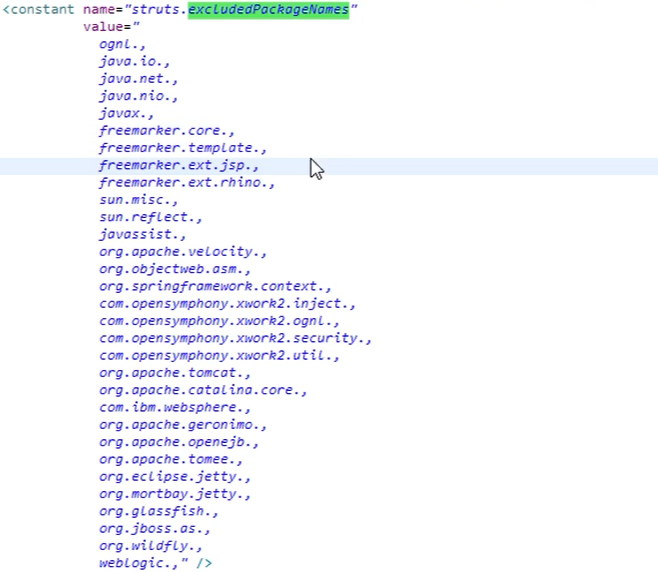The height and width of the screenshot is (572, 658).
Task: Click 'org.springframework.context.,' line
Action: tap(215, 287)
